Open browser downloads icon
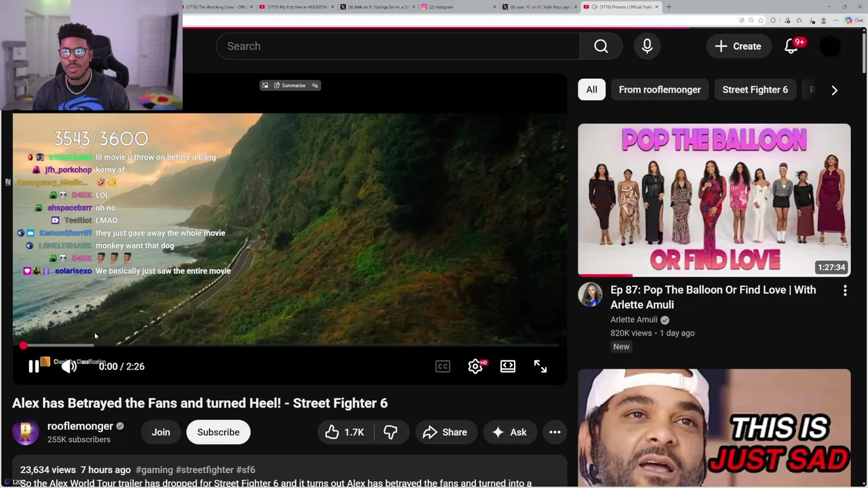Viewport: 868px width, 488px height. pyautogui.click(x=812, y=20)
